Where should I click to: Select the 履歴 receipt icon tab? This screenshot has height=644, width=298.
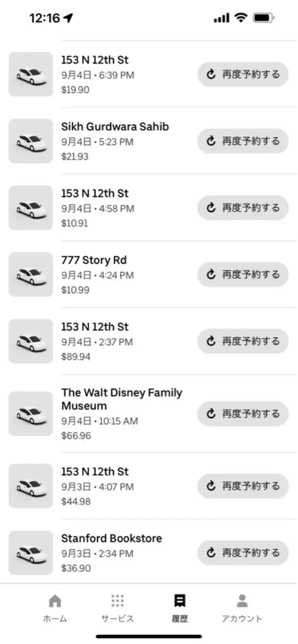[180, 607]
